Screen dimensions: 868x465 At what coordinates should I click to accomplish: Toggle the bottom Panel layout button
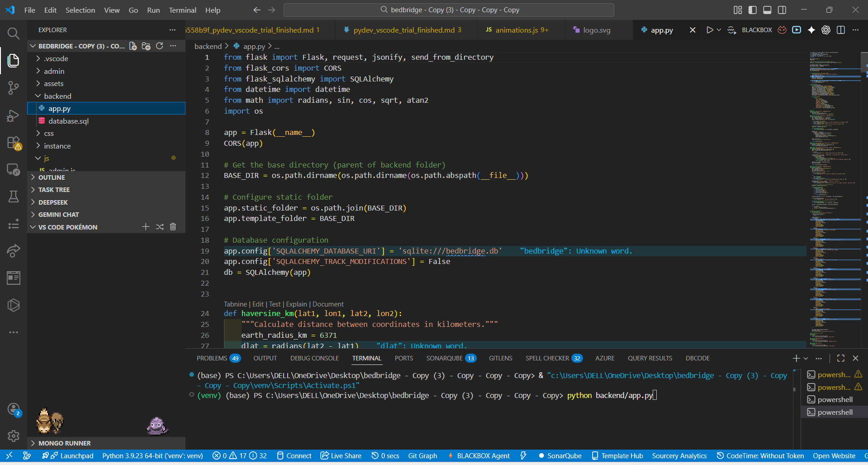coord(767,10)
